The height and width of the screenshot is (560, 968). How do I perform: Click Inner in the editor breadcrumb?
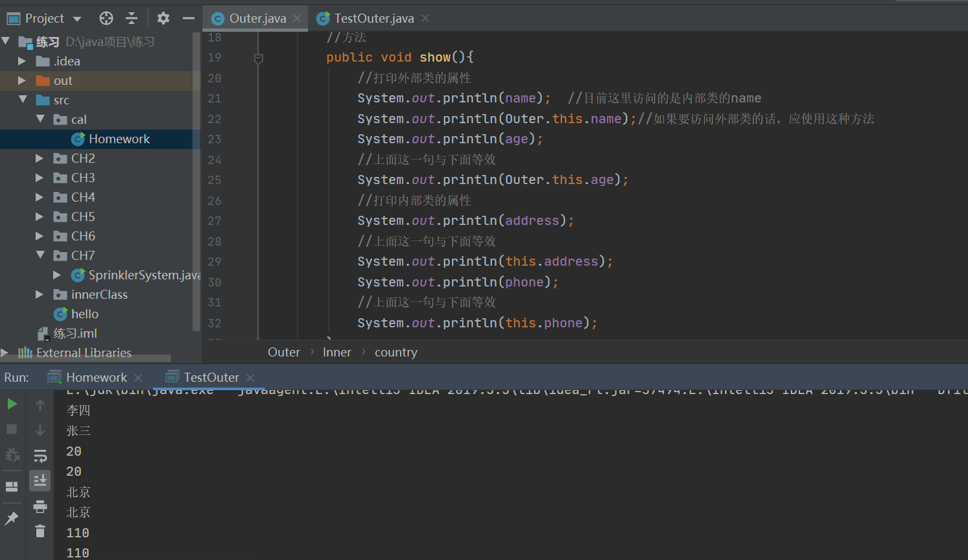pos(337,352)
